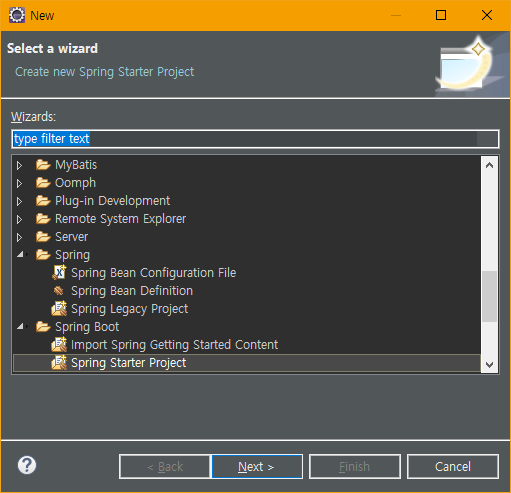
Task: Go to the Next wizard page
Action: pyautogui.click(x=257, y=466)
